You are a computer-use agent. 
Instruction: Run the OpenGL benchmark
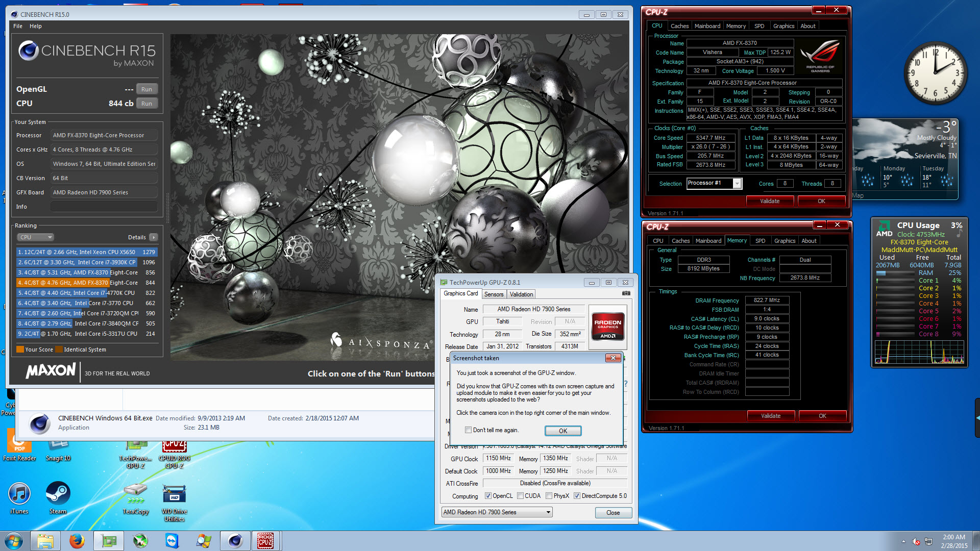146,89
